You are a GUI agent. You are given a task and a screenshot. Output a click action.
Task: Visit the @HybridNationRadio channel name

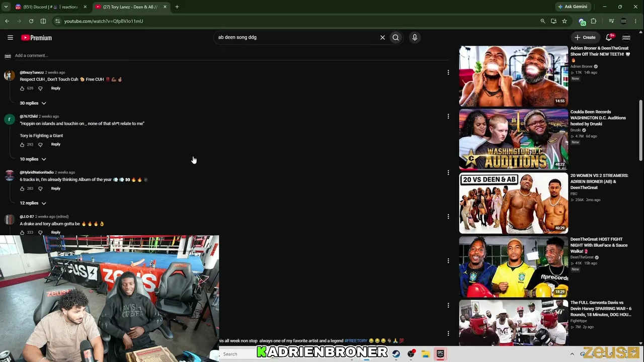tap(37, 172)
